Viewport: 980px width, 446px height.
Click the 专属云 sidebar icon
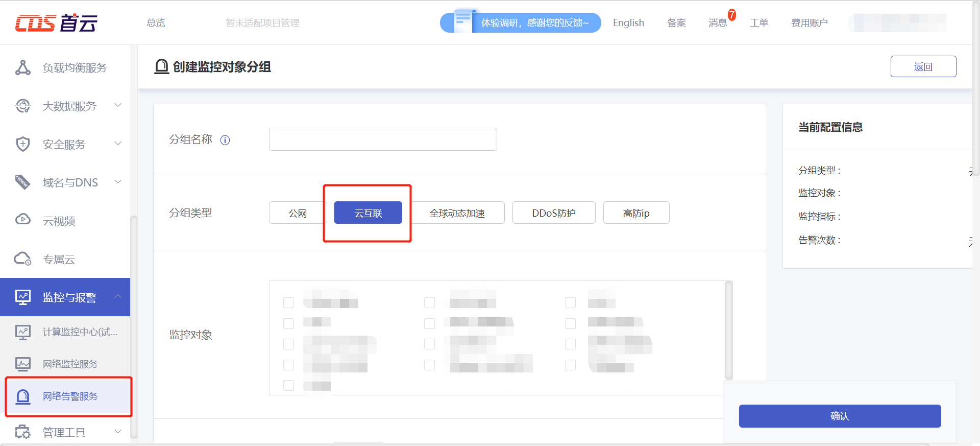tap(23, 259)
